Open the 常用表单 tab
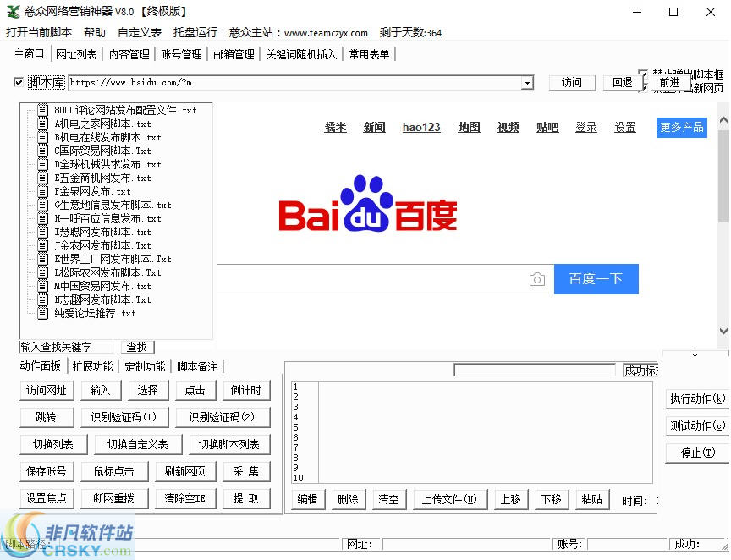The width and height of the screenshot is (731, 560). (x=369, y=54)
